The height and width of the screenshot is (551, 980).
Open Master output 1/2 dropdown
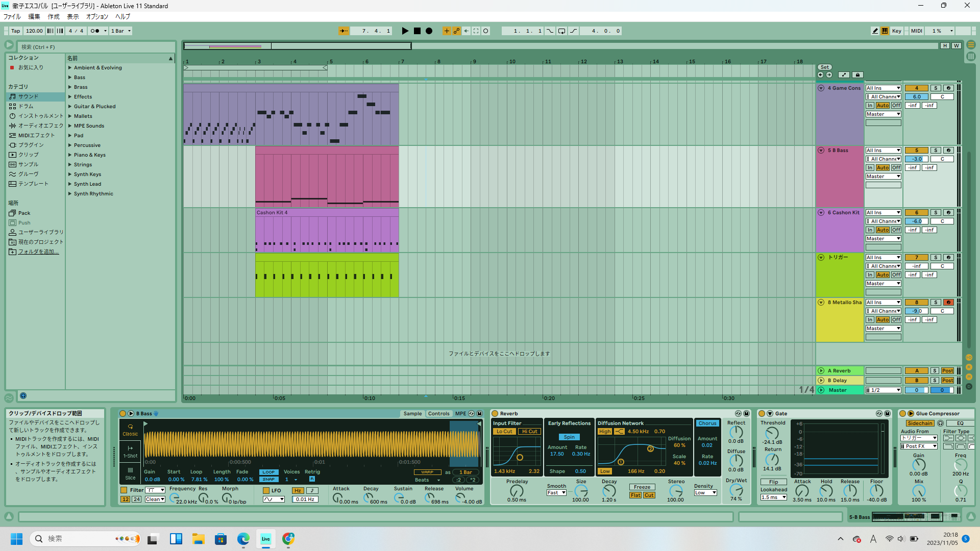(x=884, y=390)
